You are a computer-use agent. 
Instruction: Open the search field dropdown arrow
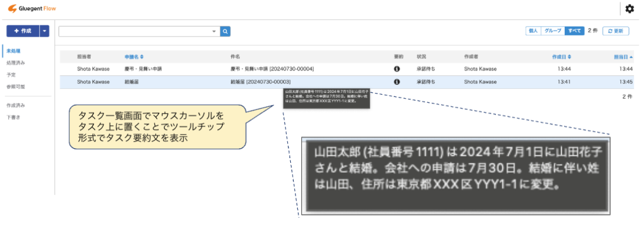click(x=213, y=31)
